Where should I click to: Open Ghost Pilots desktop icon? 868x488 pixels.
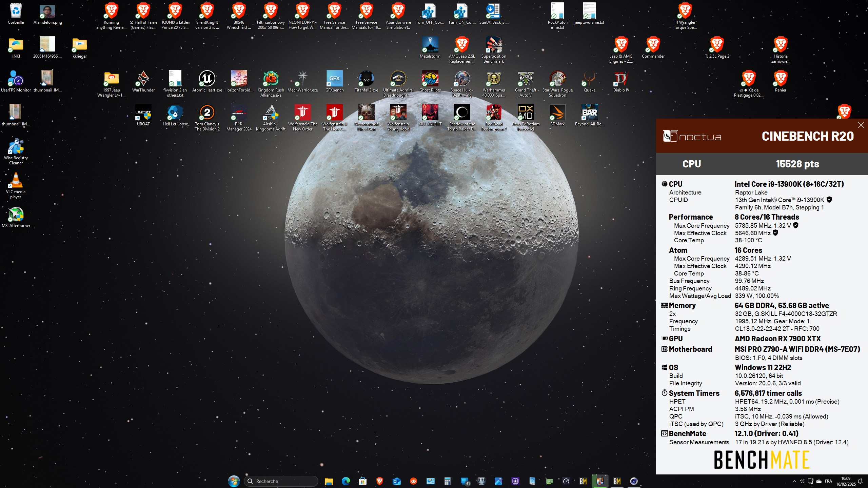coord(430,82)
